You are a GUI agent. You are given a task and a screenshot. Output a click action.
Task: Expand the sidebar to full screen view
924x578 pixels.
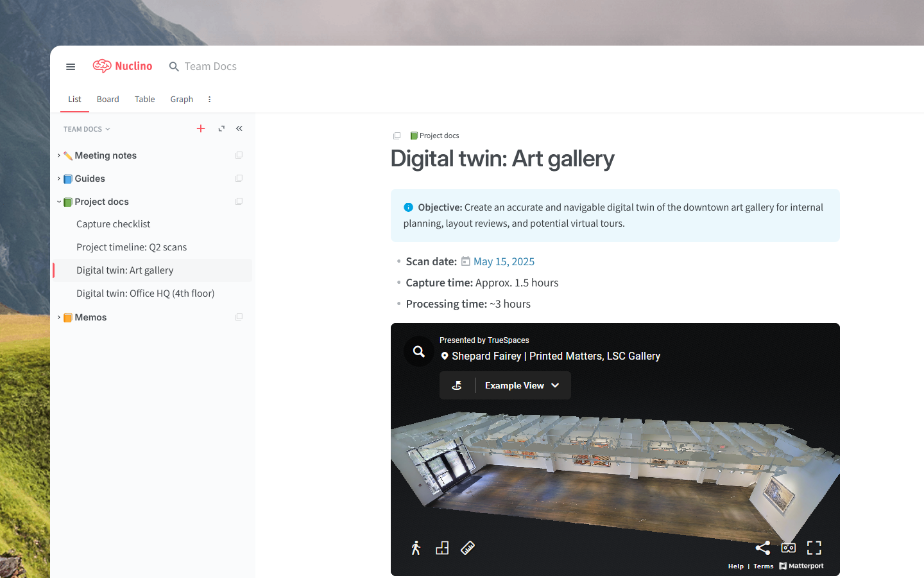tap(221, 128)
